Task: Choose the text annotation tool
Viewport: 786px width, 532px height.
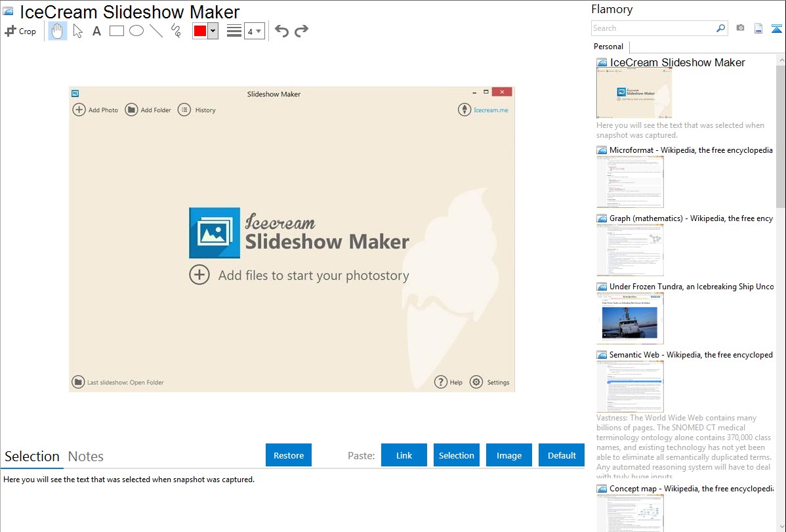Action: click(96, 31)
